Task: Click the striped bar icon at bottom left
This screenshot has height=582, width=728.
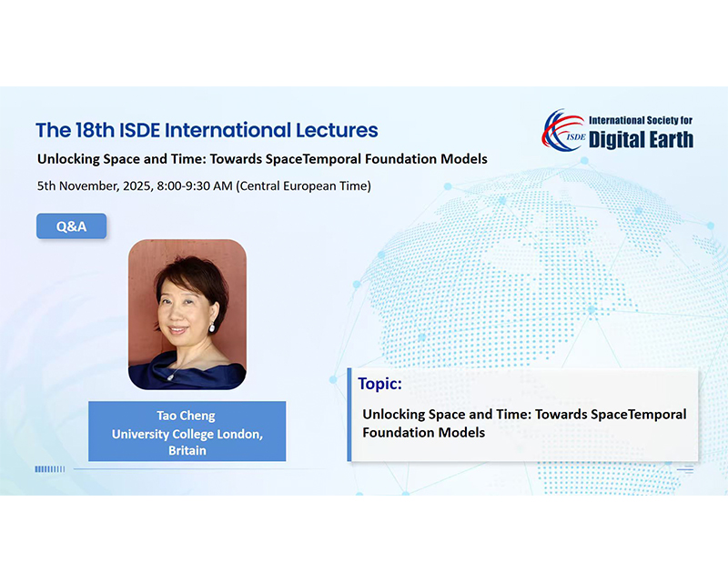Action: (49, 469)
